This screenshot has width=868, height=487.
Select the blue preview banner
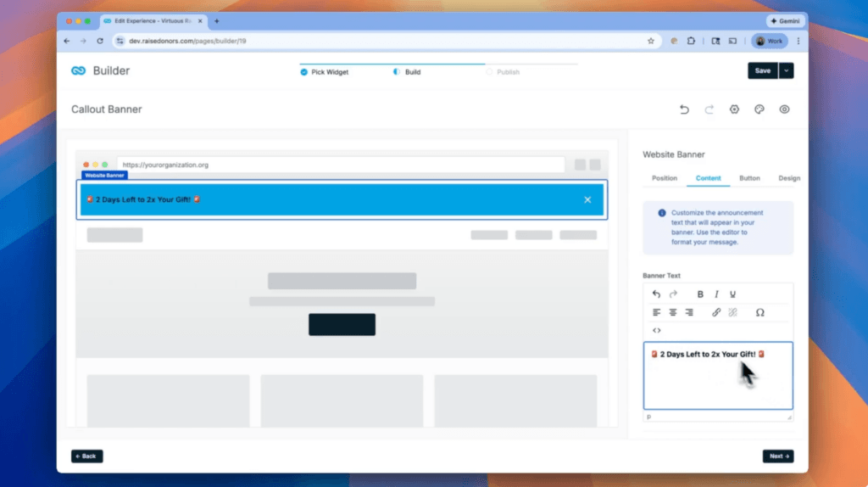coord(342,200)
